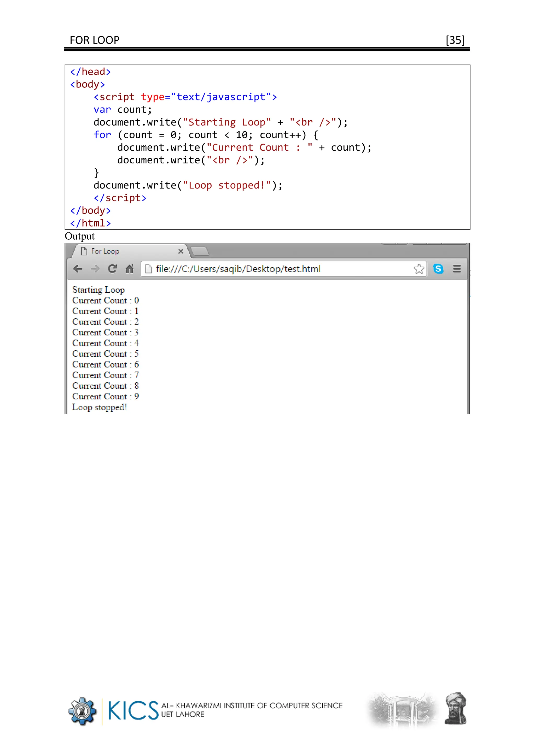Click the 'Starting Loop' output line
The width and height of the screenshot is (535, 756).
tap(98, 290)
